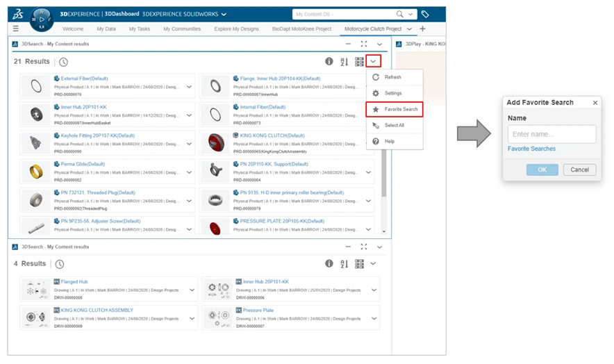Click the KING KONG CLUTCH thumbnail
The height and width of the screenshot is (364, 614).
click(216, 143)
